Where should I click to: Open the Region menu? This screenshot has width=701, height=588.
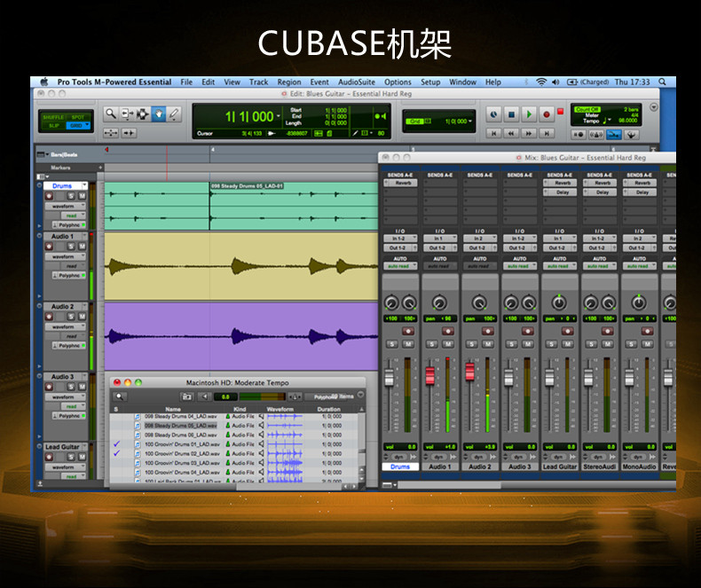click(288, 82)
